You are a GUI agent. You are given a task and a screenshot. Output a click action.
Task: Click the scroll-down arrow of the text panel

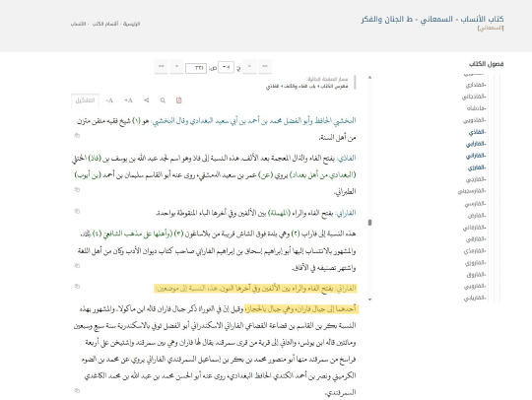[369, 300]
